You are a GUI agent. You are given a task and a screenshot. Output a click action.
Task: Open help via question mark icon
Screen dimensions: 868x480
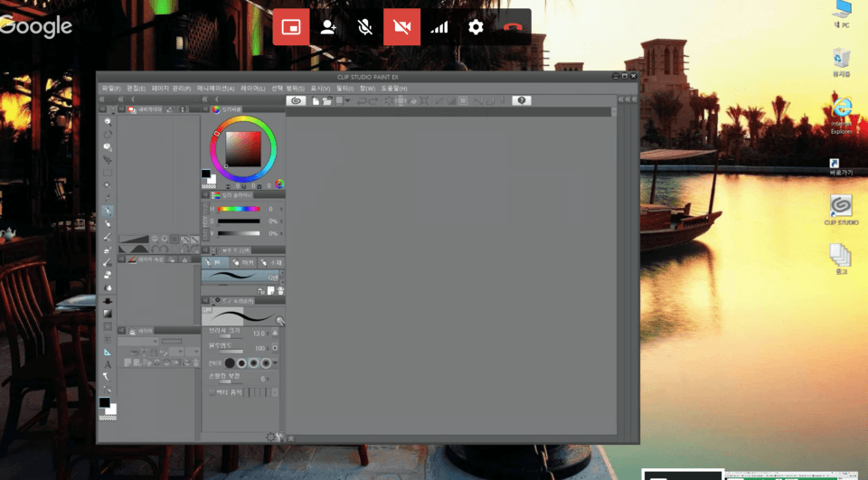pyautogui.click(x=522, y=100)
